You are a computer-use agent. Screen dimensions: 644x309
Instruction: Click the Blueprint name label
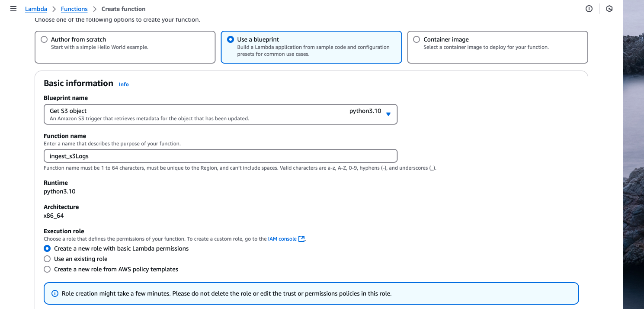pos(66,98)
